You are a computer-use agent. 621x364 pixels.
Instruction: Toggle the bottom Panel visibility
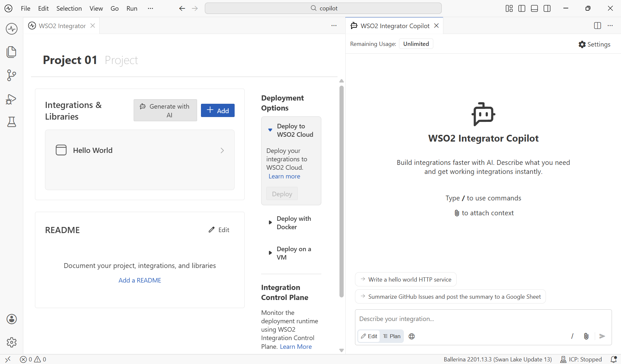tap(535, 8)
